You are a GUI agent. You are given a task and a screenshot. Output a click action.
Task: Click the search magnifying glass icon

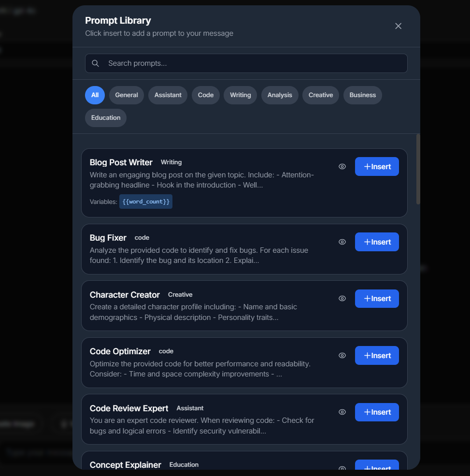[x=95, y=63]
